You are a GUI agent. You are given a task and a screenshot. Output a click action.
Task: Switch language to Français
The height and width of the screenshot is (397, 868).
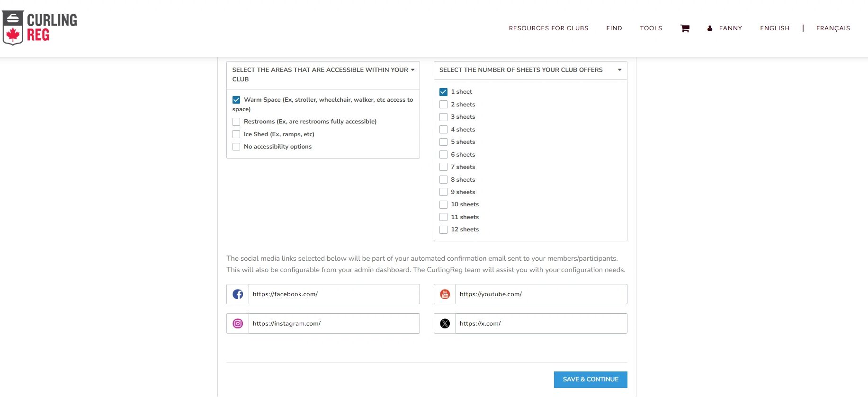tap(832, 28)
